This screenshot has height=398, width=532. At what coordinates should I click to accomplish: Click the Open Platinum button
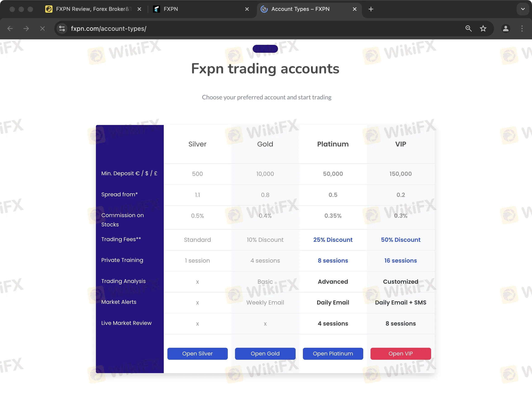point(332,353)
